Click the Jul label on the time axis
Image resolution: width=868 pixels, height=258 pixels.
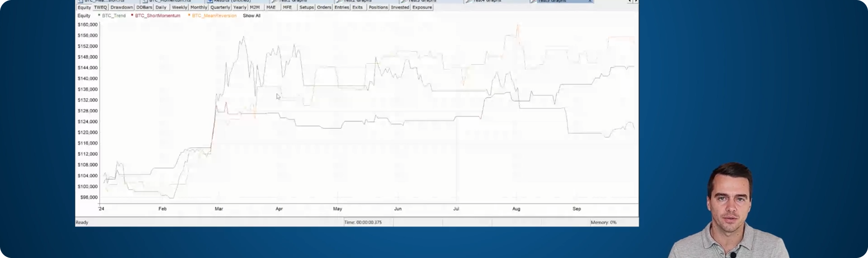click(x=456, y=209)
